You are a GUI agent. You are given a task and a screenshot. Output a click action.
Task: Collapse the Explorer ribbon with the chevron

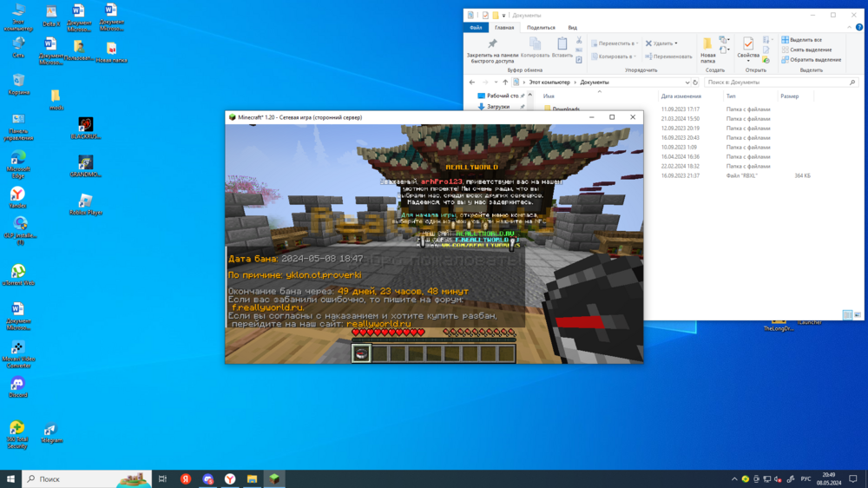click(849, 27)
